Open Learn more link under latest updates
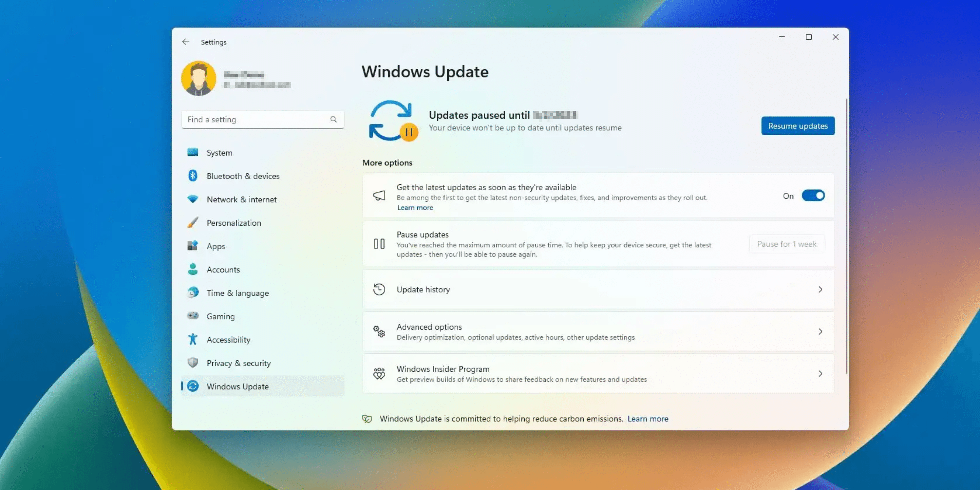Viewport: 980px width, 490px height. coord(415,208)
